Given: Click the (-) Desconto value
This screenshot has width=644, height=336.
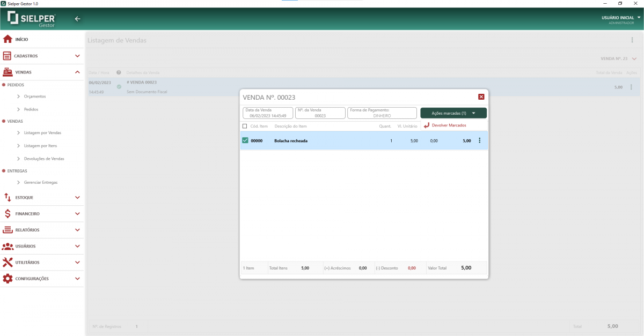Looking at the screenshot, I should pyautogui.click(x=412, y=268).
